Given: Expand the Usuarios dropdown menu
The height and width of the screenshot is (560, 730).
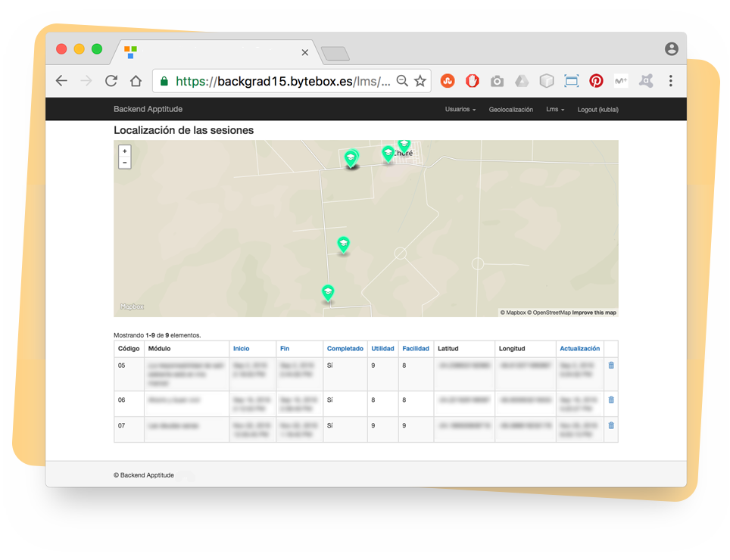Looking at the screenshot, I should [x=460, y=109].
